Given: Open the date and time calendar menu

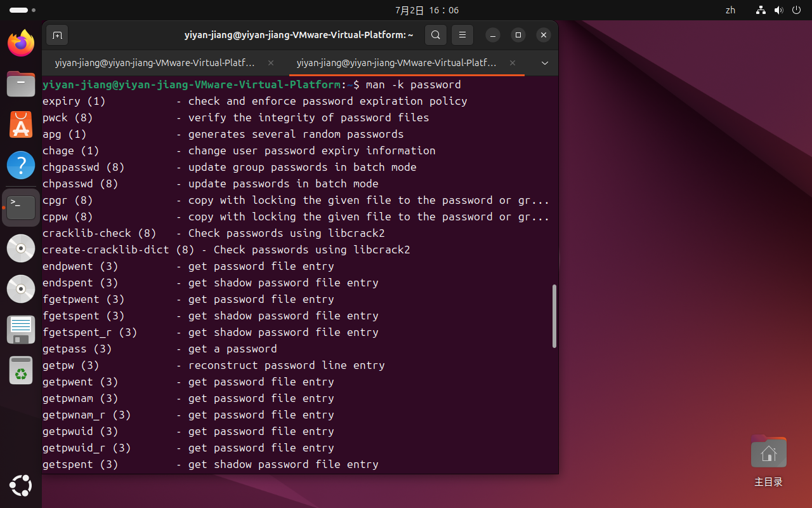Looking at the screenshot, I should (x=426, y=10).
